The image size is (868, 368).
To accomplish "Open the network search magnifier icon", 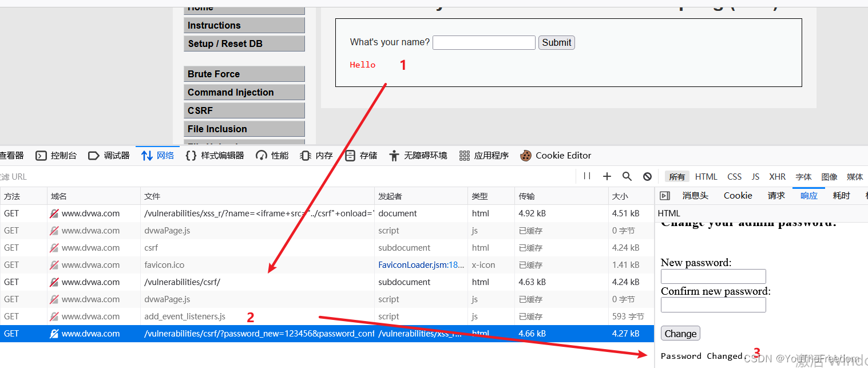I will tap(627, 176).
